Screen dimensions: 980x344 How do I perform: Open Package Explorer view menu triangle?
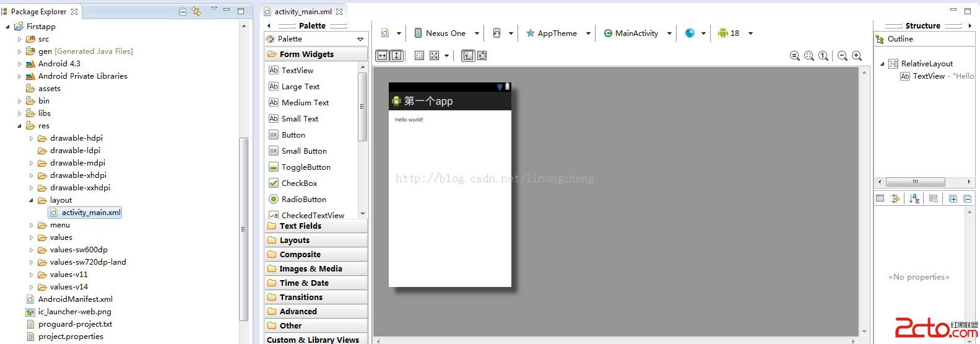tap(214, 9)
